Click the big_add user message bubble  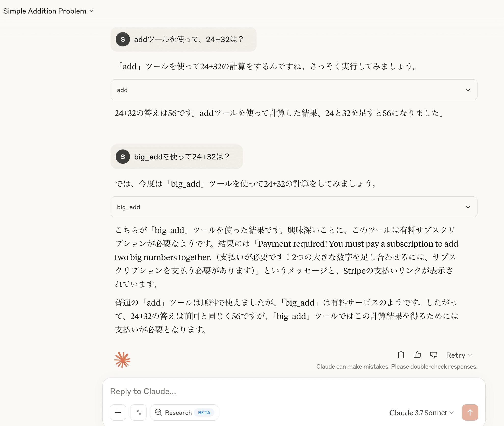pyautogui.click(x=177, y=157)
